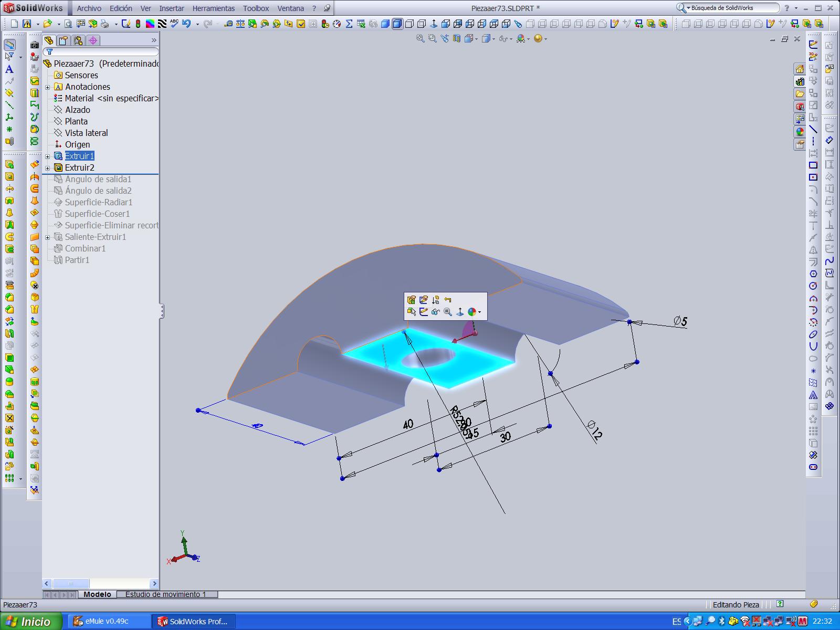Click Zoom to Selection in context toolbar
840x630 pixels.
pos(448,312)
